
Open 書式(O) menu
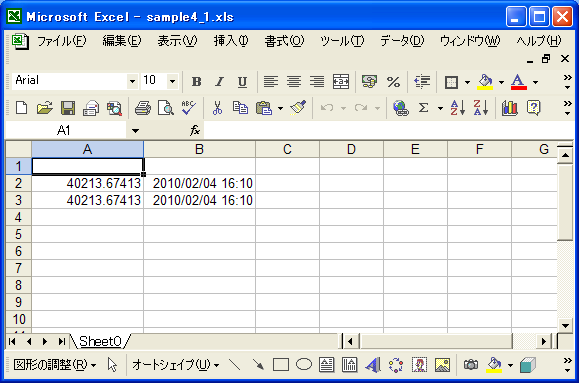coord(284,41)
